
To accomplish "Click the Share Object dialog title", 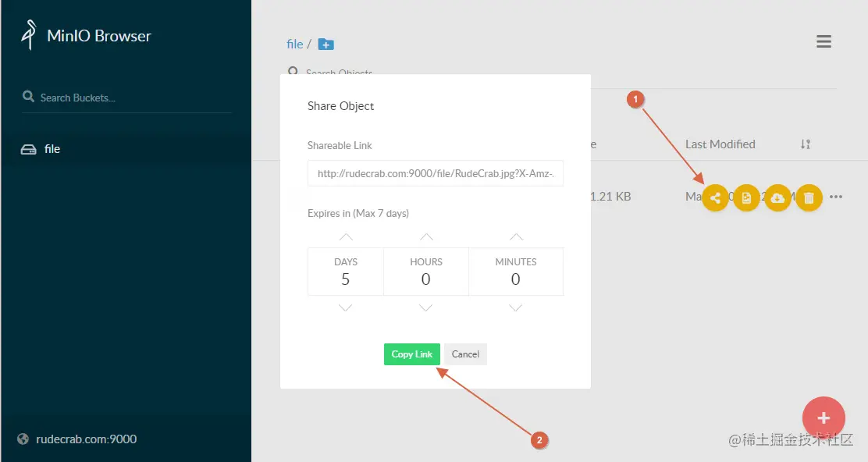I will pos(340,105).
